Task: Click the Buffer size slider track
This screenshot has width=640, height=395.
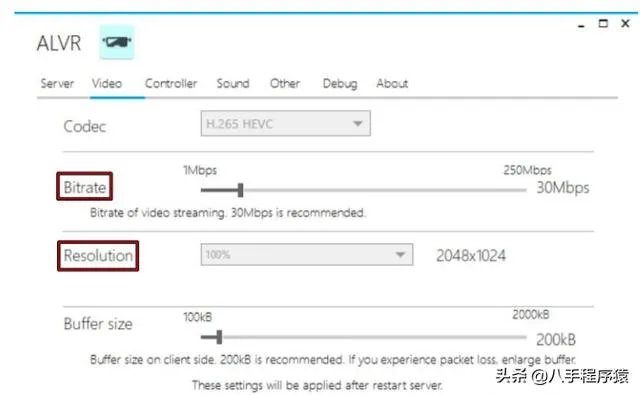Action: tap(363, 337)
